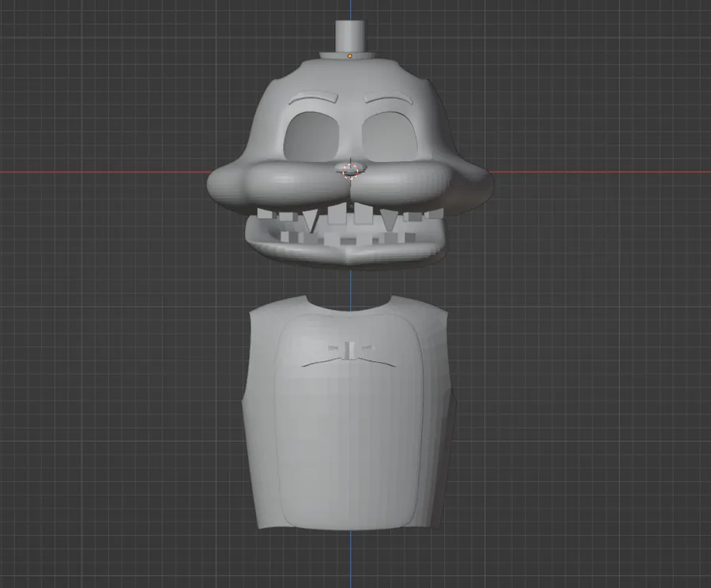Select the top hat cylinder on the head
The height and width of the screenshot is (588, 711).
pos(350,36)
